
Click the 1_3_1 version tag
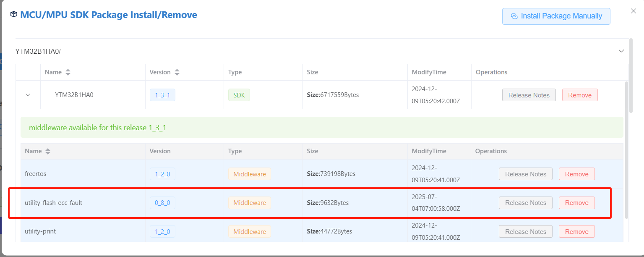tap(162, 95)
